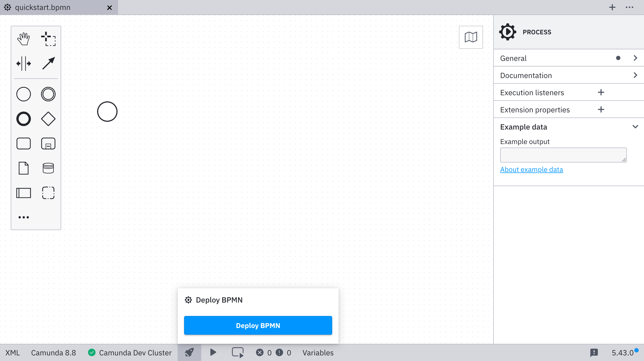This screenshot has width=644, height=361.
Task: Create a data store reference
Action: [x=48, y=168]
